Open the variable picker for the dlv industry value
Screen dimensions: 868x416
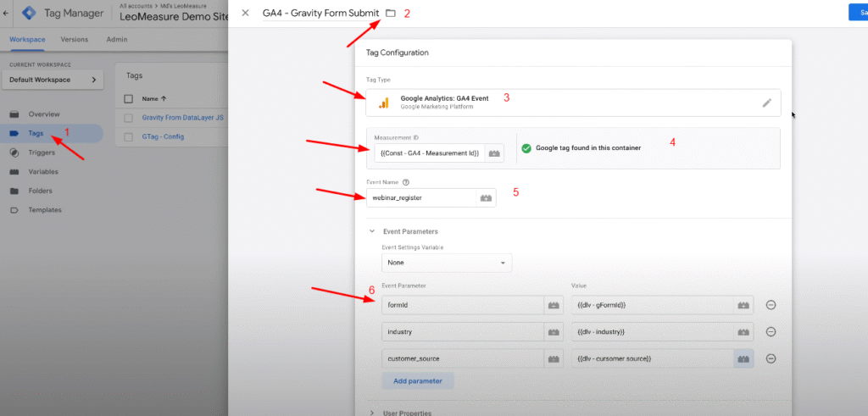pyautogui.click(x=743, y=332)
